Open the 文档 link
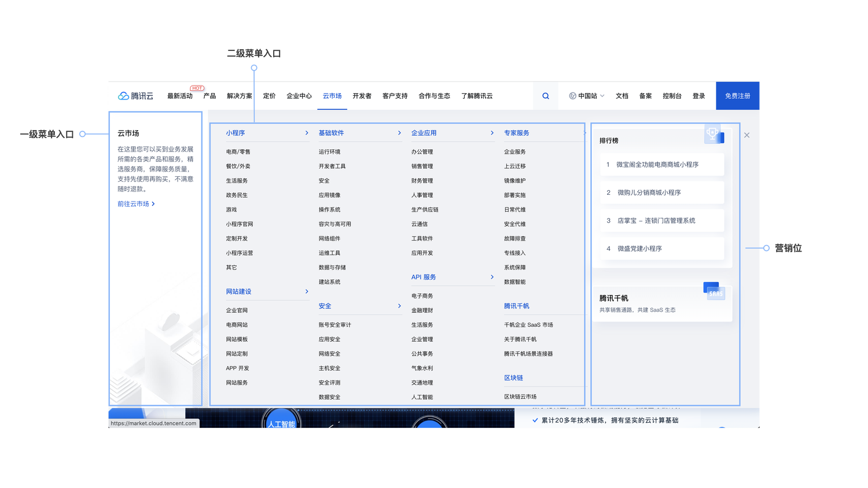Screen dimensions: 868x488 622,96
